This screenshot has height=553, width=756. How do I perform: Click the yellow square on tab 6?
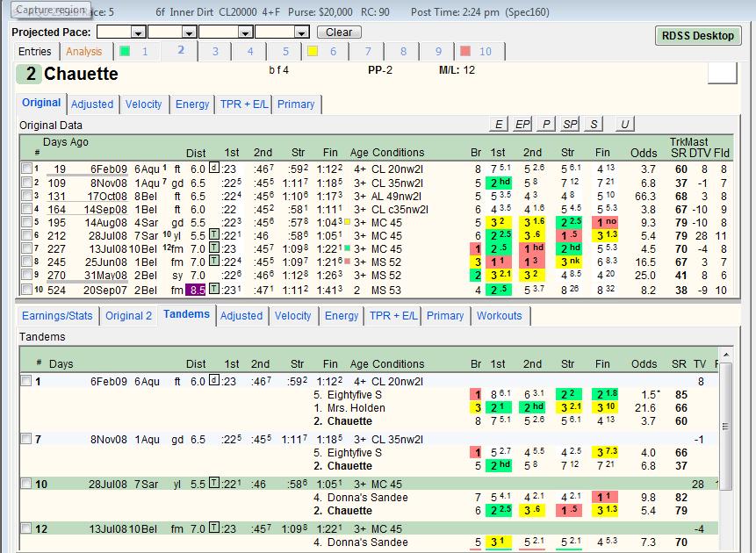[313, 51]
